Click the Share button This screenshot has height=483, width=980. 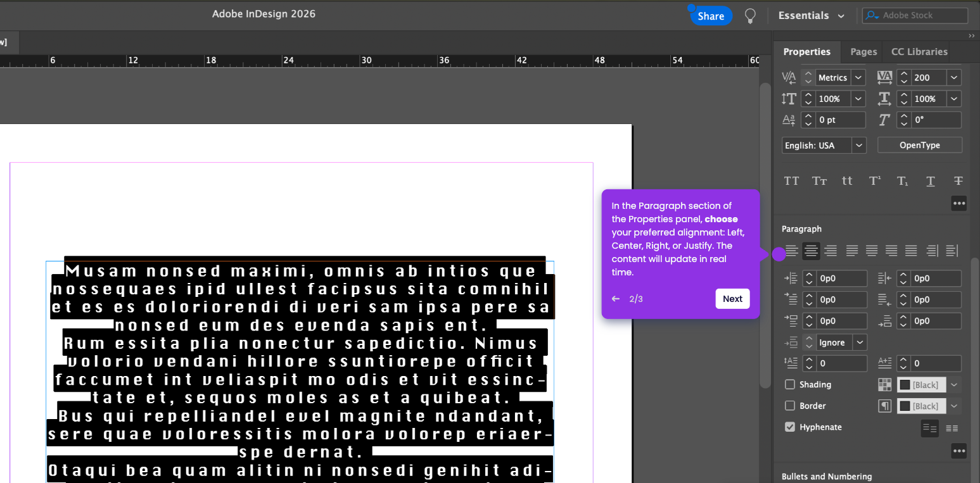(711, 16)
